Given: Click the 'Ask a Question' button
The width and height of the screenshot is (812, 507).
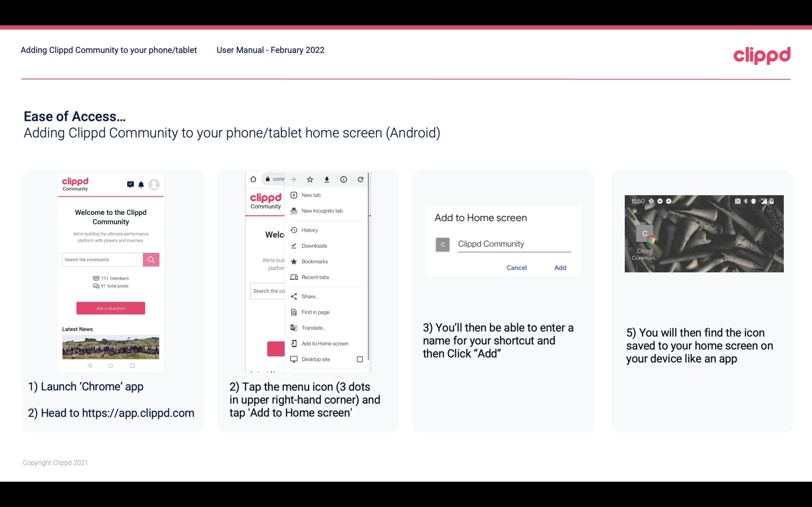Looking at the screenshot, I should (x=110, y=307).
